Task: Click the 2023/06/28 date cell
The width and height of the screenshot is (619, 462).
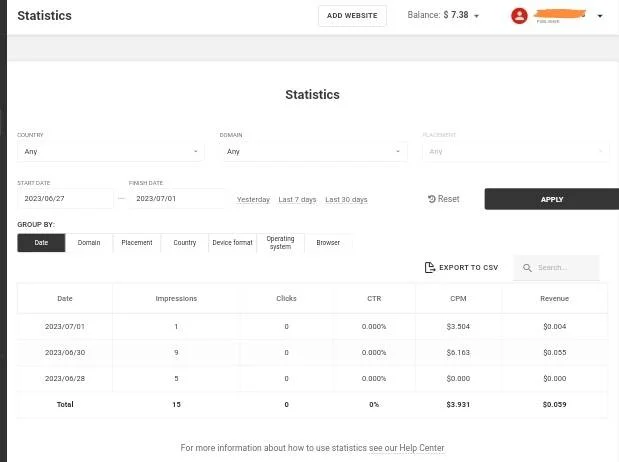Action: point(65,379)
